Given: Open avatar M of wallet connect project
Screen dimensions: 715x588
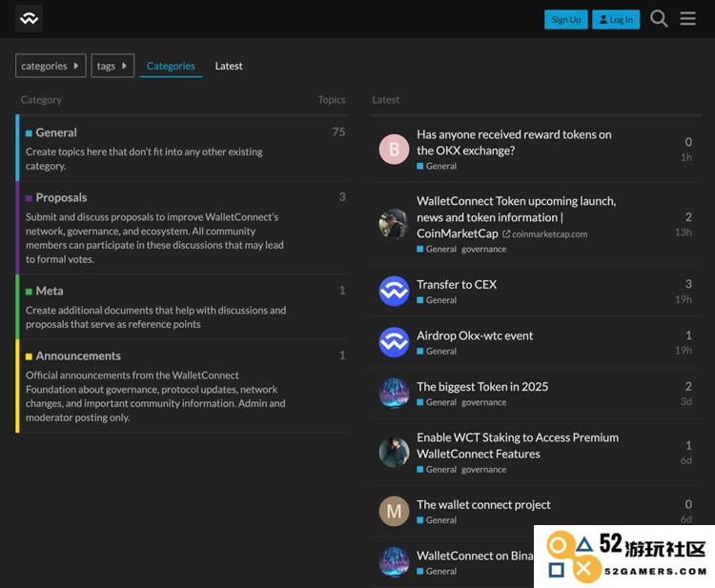Looking at the screenshot, I should click(394, 511).
